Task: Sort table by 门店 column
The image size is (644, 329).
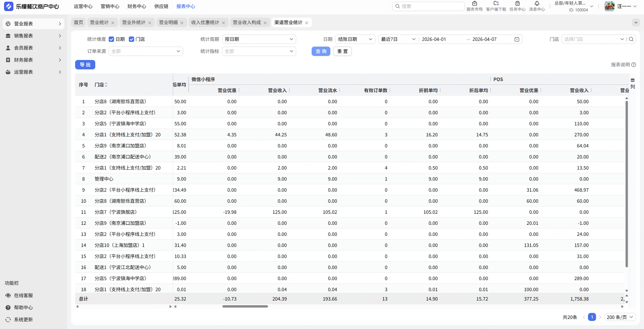Action: pos(106,85)
